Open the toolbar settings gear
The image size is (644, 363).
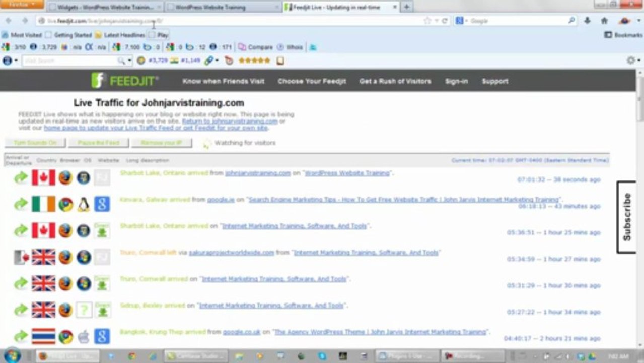click(x=632, y=60)
